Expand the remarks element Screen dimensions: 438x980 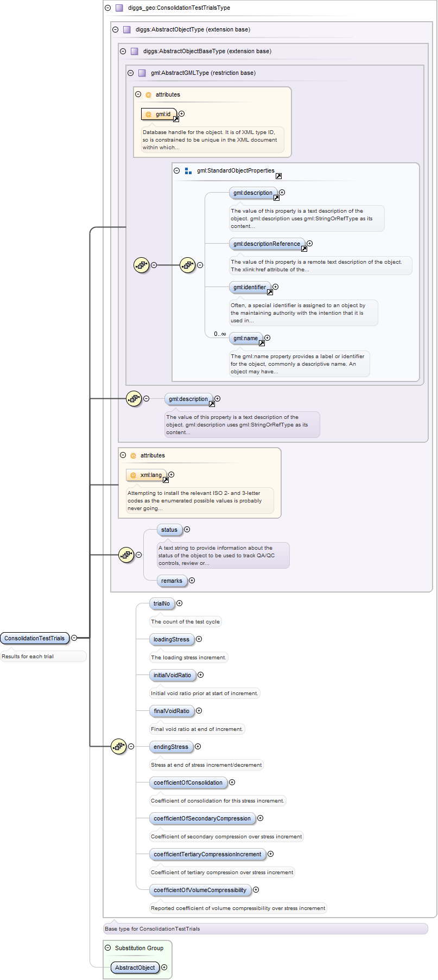192,581
